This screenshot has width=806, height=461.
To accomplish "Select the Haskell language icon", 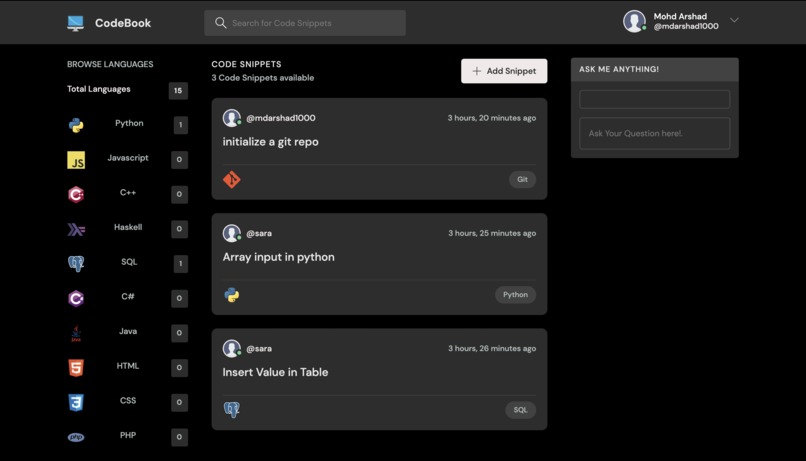I will click(76, 229).
